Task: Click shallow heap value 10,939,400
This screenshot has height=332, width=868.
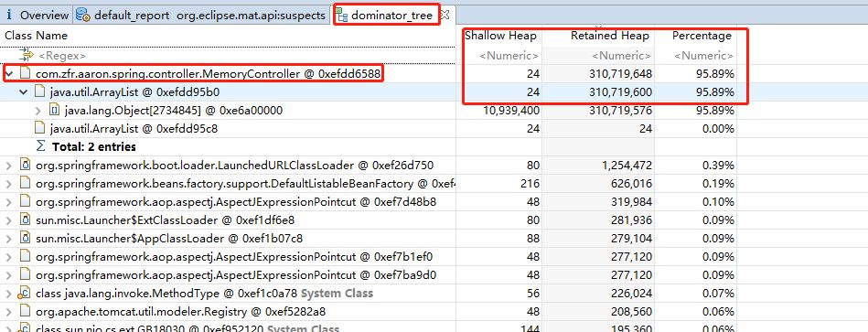Action: coord(511,110)
